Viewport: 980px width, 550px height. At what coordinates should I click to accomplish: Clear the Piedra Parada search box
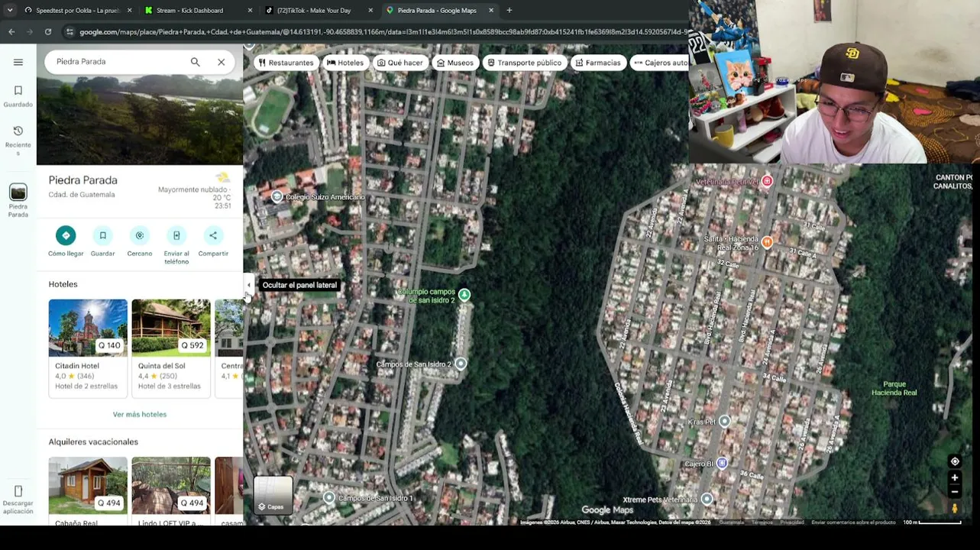tap(222, 62)
